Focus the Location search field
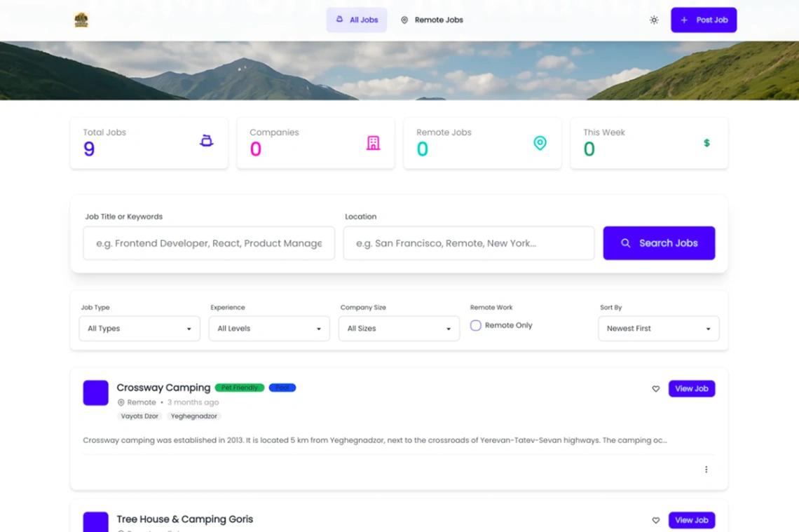The height and width of the screenshot is (532, 799). 469,243
